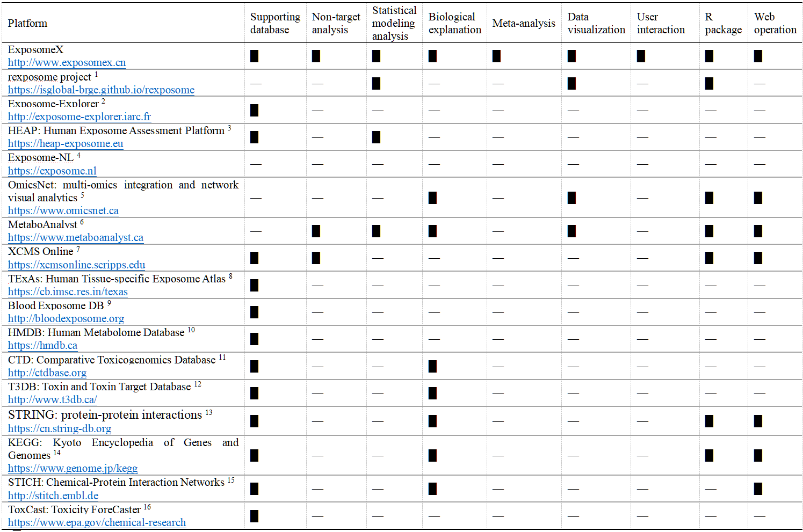Click ExposomeX Meta-analysis filled mark
The image size is (803, 532).
pyautogui.click(x=496, y=56)
